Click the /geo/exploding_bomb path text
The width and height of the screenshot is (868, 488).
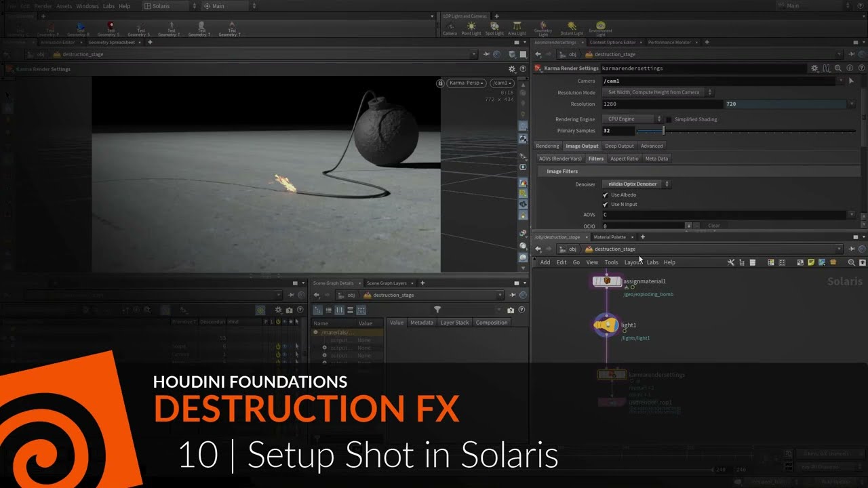[x=648, y=294]
